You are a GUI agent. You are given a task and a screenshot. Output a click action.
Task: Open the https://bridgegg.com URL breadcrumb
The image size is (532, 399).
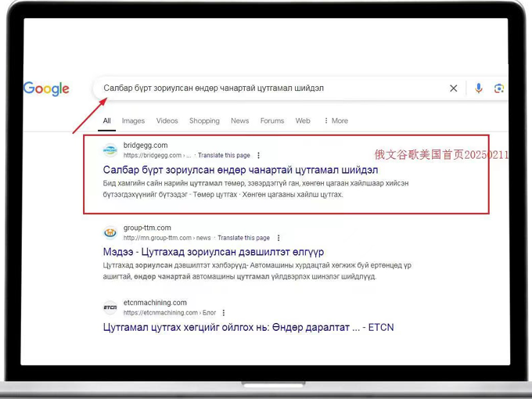(x=157, y=156)
